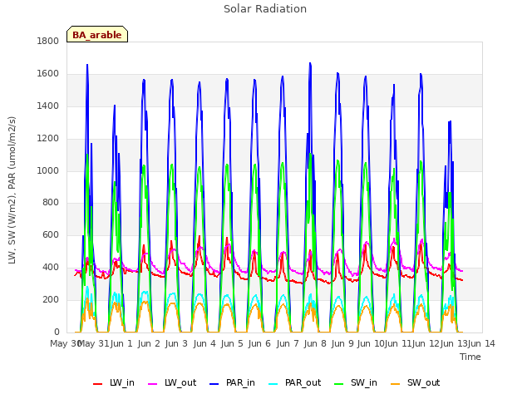Screen dimensions: 532x399
Task: Click the BA_arable annotation label
Action: click(x=97, y=34)
